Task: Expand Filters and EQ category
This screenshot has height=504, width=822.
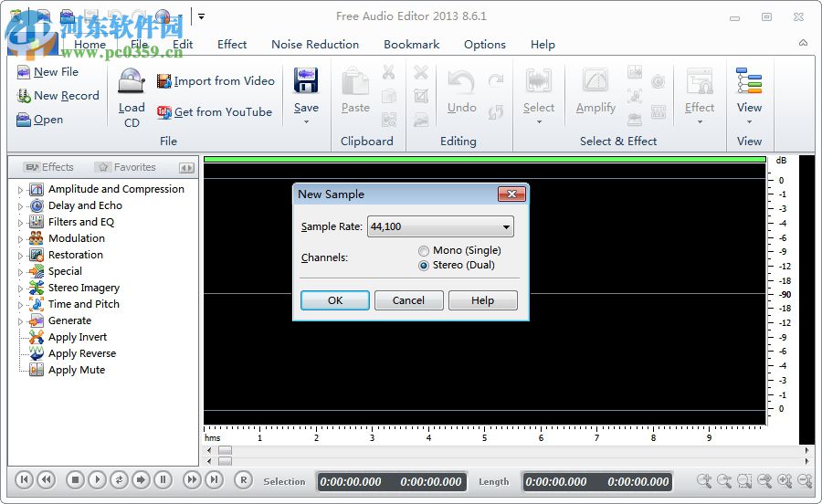Action: coord(20,223)
